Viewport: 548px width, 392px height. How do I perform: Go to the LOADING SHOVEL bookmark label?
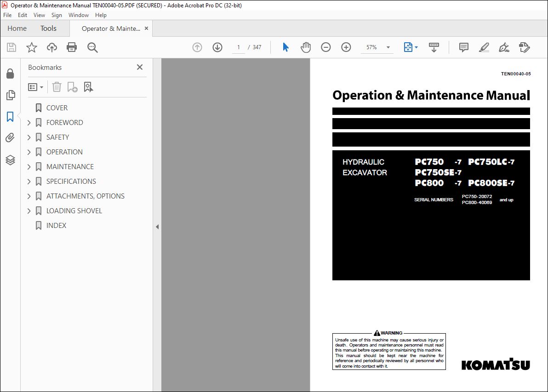point(74,210)
